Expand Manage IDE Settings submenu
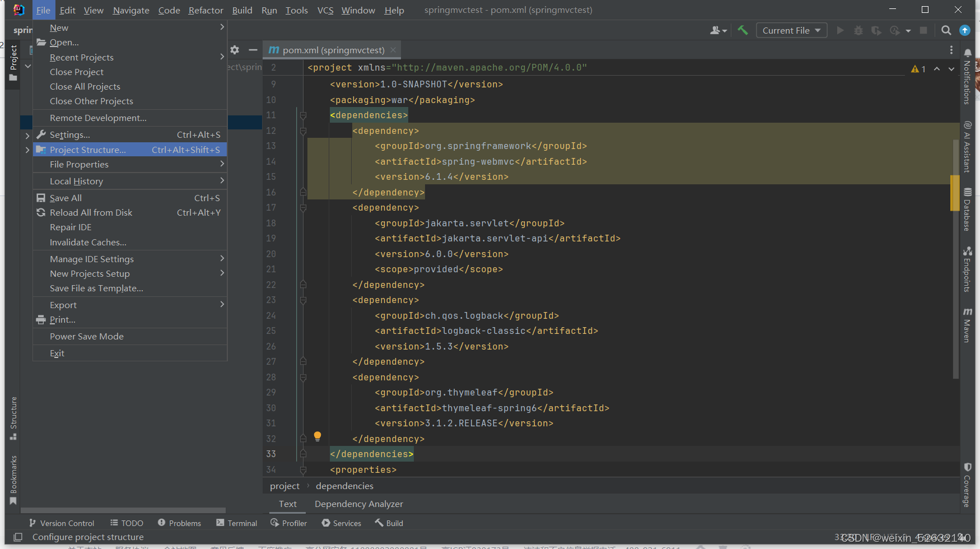The height and width of the screenshot is (549, 980). point(130,259)
